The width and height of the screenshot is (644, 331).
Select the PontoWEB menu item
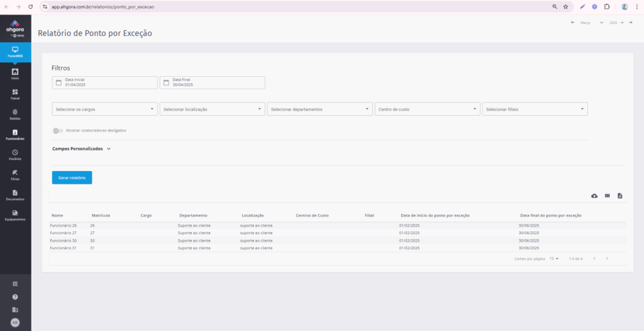15,52
